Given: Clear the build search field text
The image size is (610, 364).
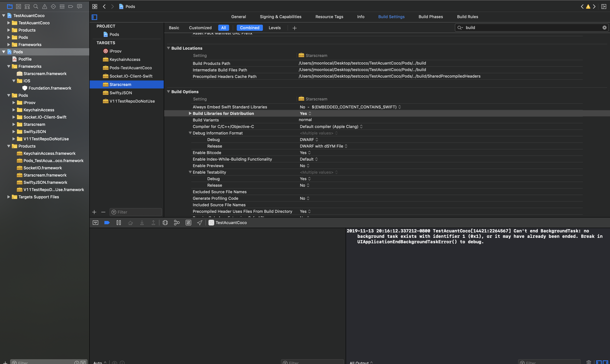Looking at the screenshot, I should (604, 28).
